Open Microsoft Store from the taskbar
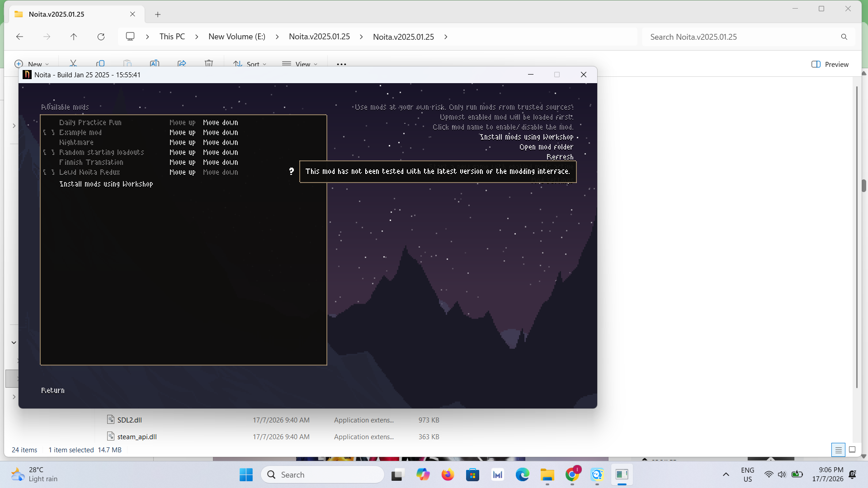Image resolution: width=868 pixels, height=488 pixels. pos(472,474)
